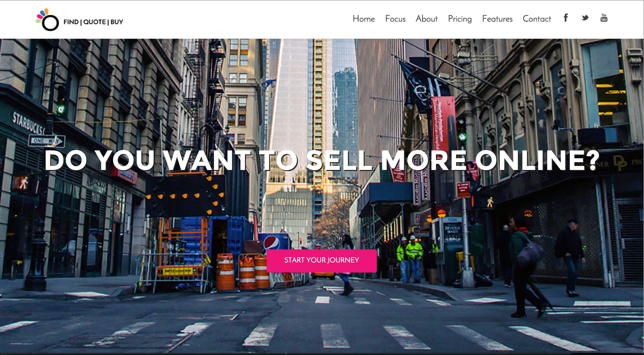Screen dimensions: 644x355
Task: Open the Twitter bird icon
Action: click(x=585, y=18)
